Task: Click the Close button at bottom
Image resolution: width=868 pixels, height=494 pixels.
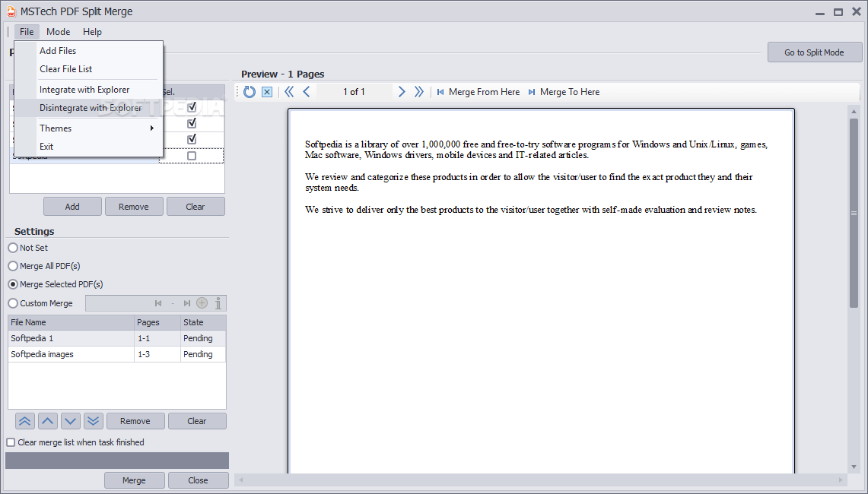Action: 199,480
